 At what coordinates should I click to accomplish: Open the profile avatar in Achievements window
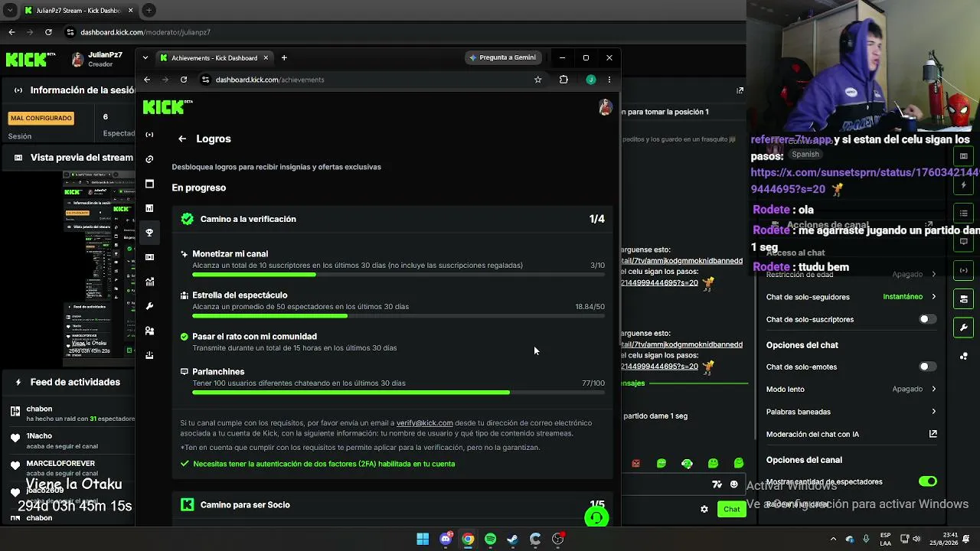[x=605, y=107]
